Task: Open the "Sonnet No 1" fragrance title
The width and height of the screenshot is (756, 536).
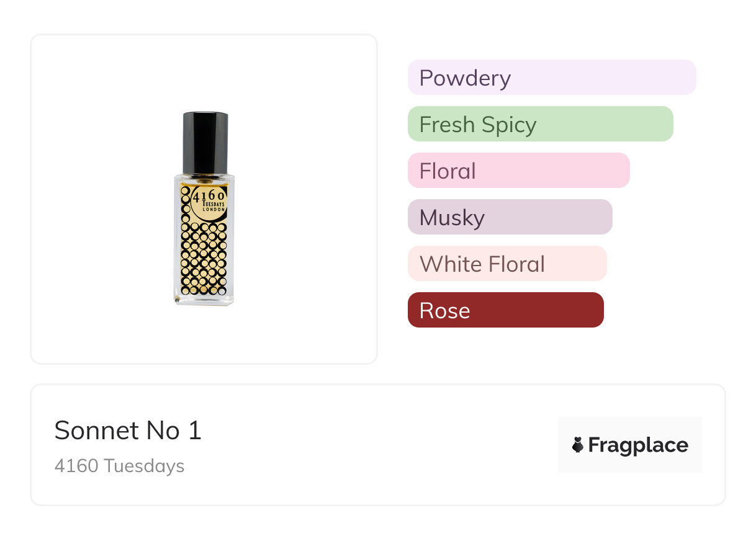Action: pos(128,431)
